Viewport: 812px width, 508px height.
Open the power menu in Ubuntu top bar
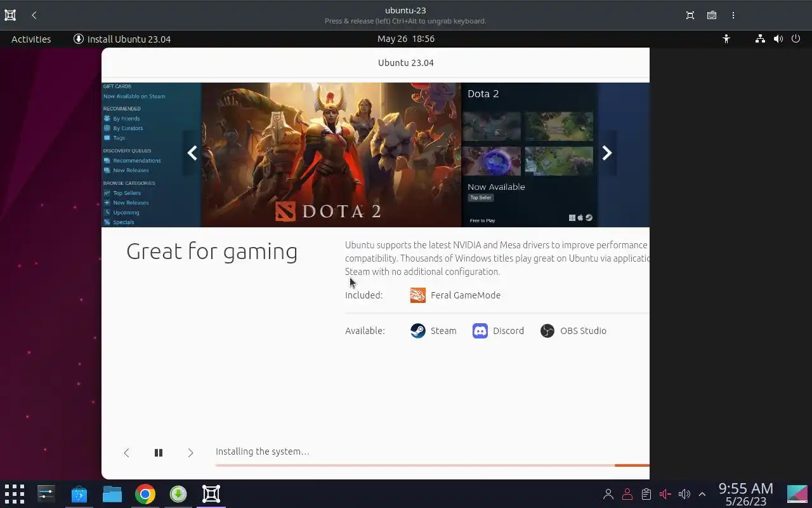796,39
